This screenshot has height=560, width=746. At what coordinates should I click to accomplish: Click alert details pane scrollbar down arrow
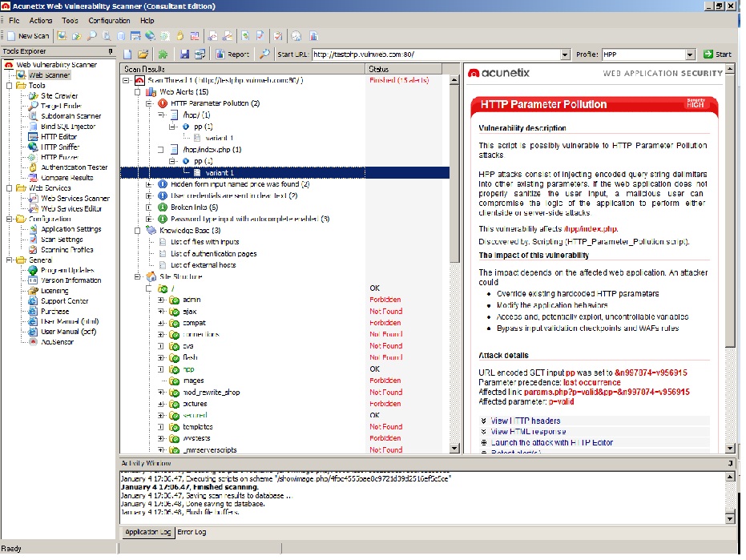click(x=730, y=448)
